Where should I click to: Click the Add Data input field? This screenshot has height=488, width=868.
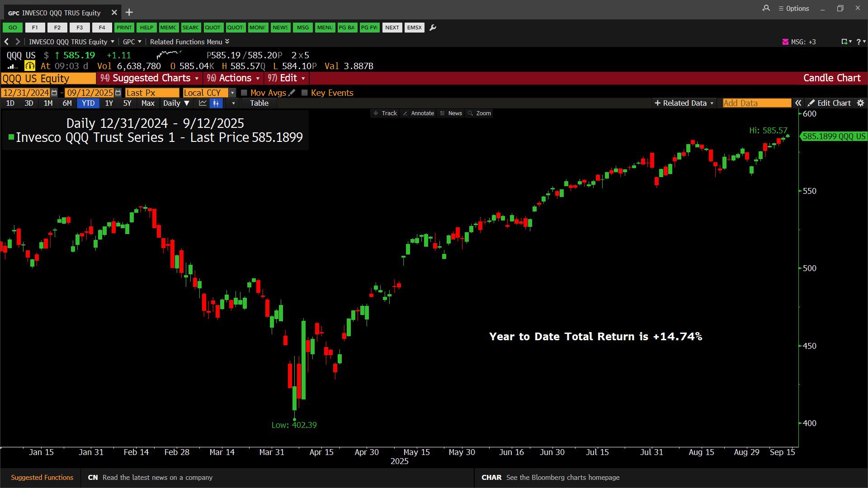point(756,103)
